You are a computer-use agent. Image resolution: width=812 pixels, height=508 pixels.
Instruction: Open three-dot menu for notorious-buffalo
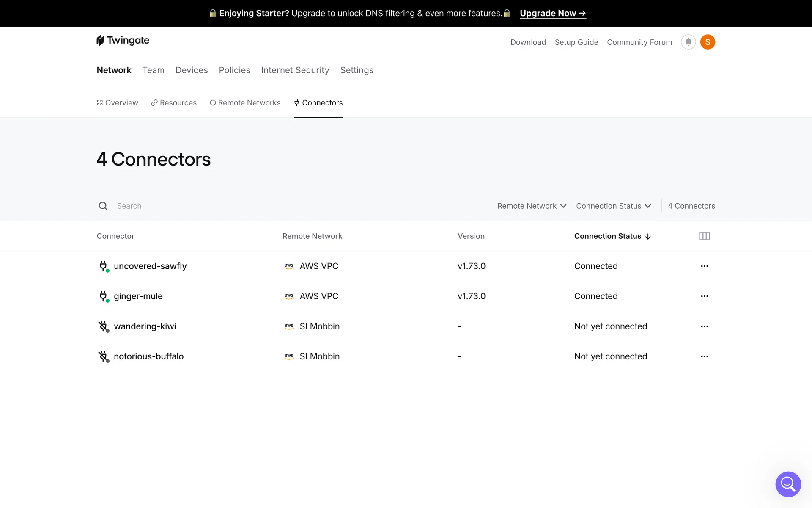tap(704, 356)
